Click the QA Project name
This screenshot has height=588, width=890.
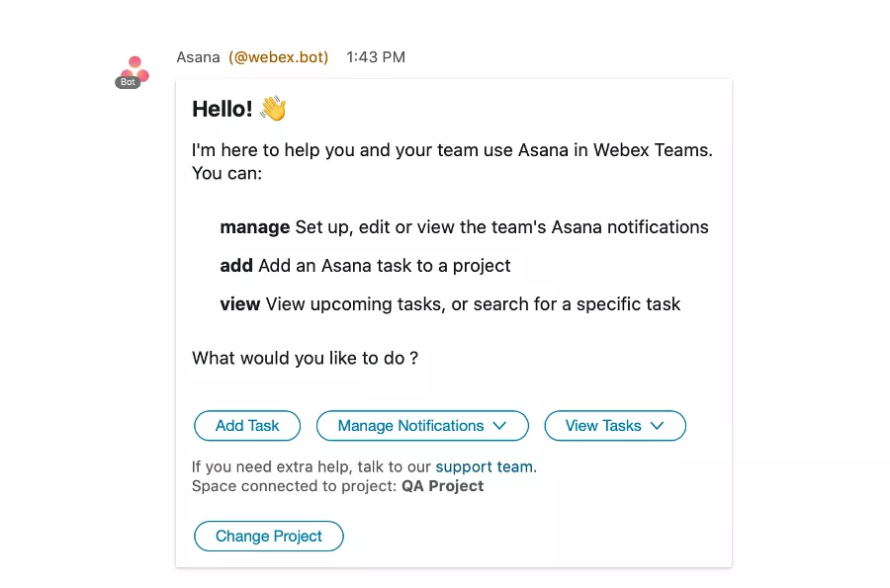442,486
